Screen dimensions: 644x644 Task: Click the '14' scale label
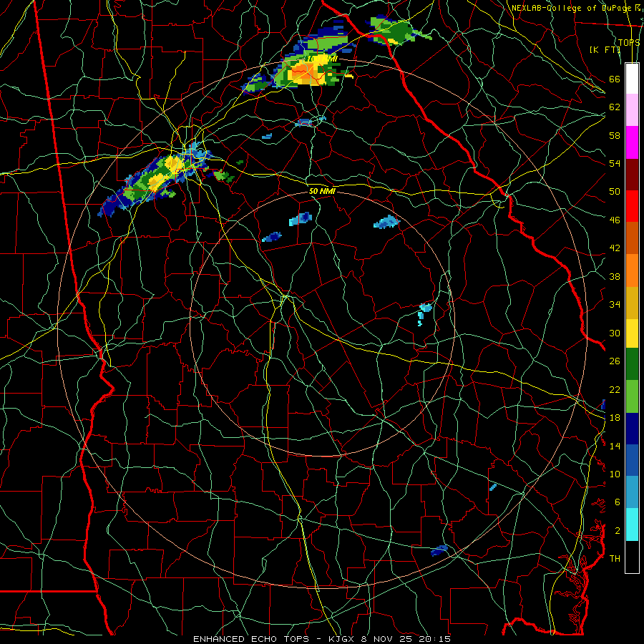click(615, 446)
